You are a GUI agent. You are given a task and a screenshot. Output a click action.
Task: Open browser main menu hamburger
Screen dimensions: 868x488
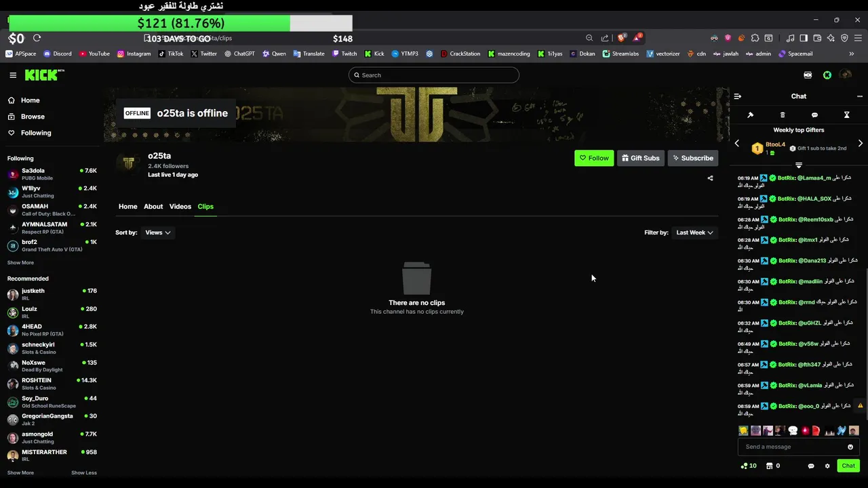858,38
